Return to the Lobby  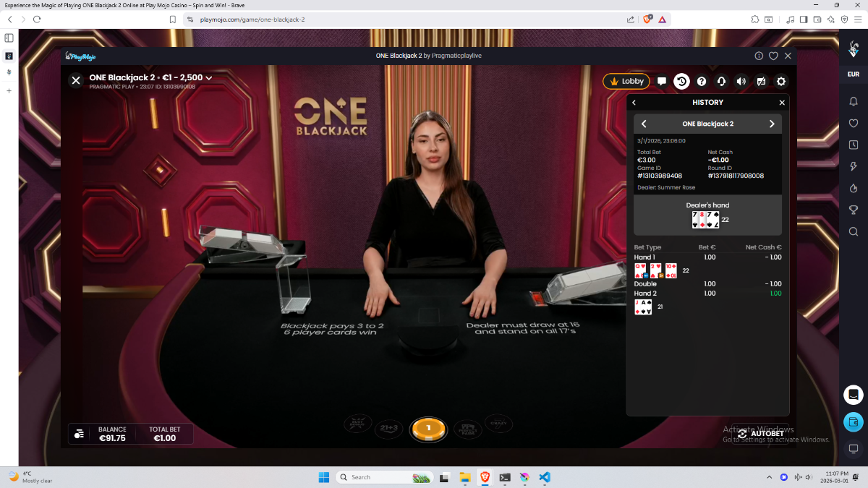click(x=626, y=82)
